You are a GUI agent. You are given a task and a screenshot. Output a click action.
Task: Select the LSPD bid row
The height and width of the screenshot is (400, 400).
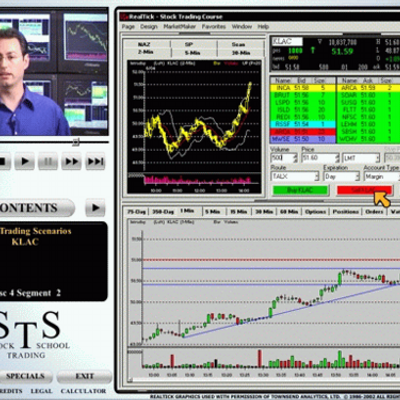(302, 103)
